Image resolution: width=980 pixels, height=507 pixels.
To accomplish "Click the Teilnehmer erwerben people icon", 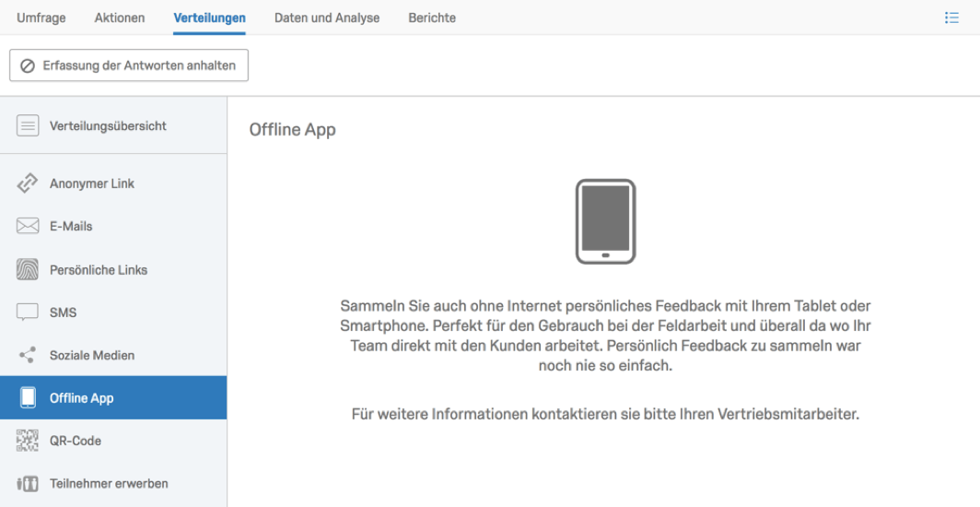I will tap(28, 483).
